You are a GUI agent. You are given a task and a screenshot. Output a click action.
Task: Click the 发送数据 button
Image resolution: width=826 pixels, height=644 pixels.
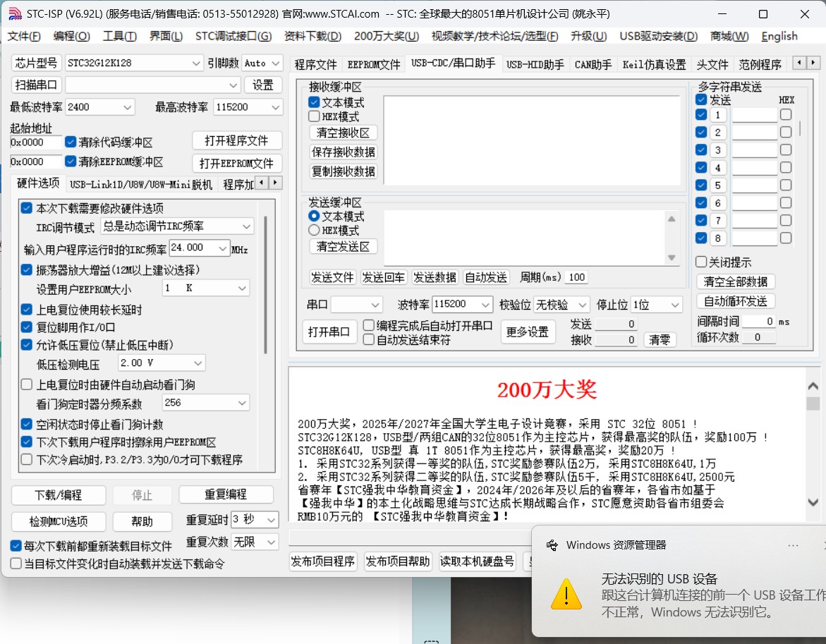coord(435,277)
